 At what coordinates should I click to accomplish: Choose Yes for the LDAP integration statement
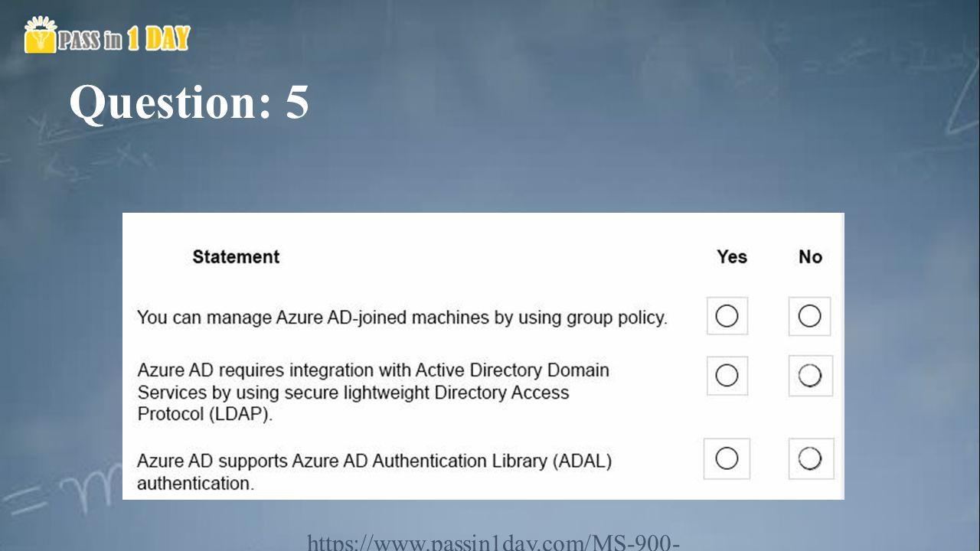tap(727, 375)
